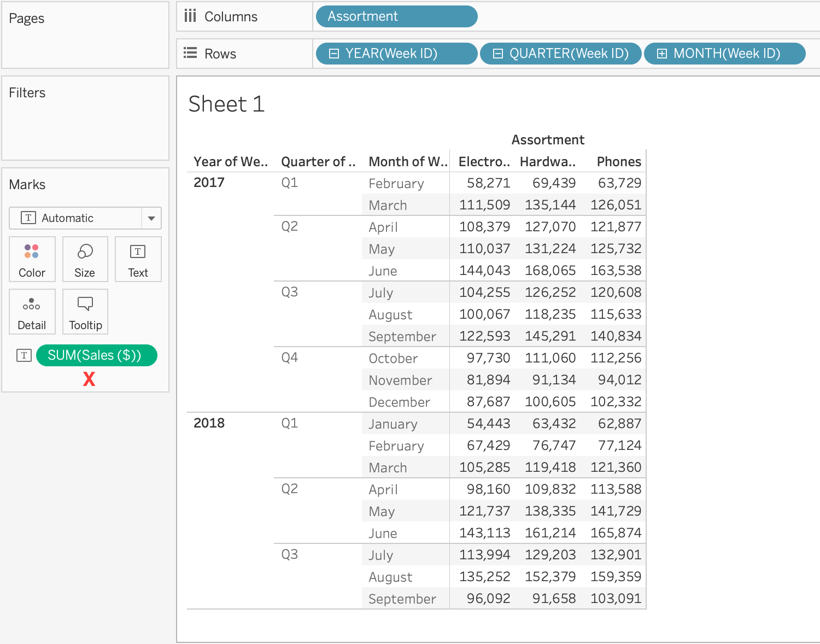Click the red X below SUM(Sales)
820x644 pixels.
click(x=89, y=379)
